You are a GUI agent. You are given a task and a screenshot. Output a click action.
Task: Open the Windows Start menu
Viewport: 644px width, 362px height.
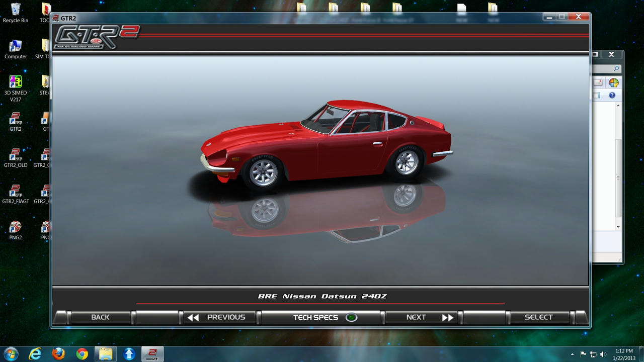(11, 353)
